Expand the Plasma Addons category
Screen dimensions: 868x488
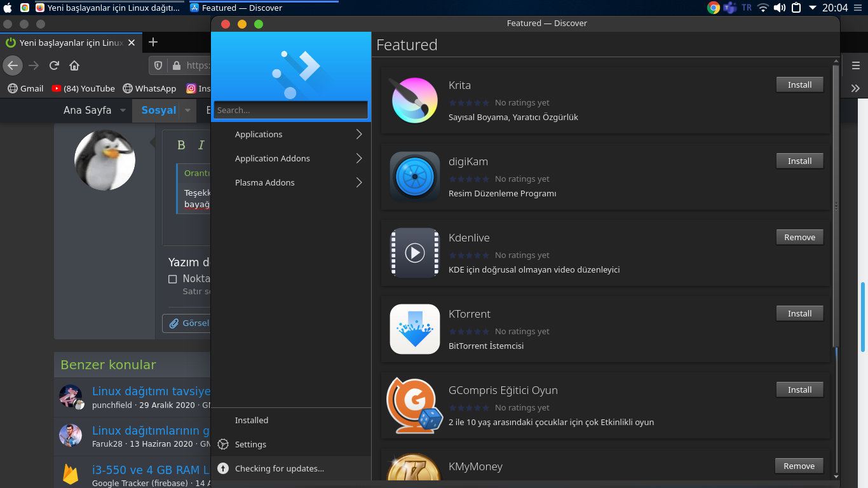[291, 182]
